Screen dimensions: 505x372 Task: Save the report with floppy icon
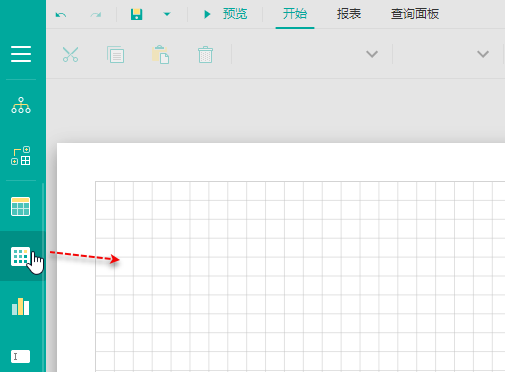pyautogui.click(x=137, y=14)
